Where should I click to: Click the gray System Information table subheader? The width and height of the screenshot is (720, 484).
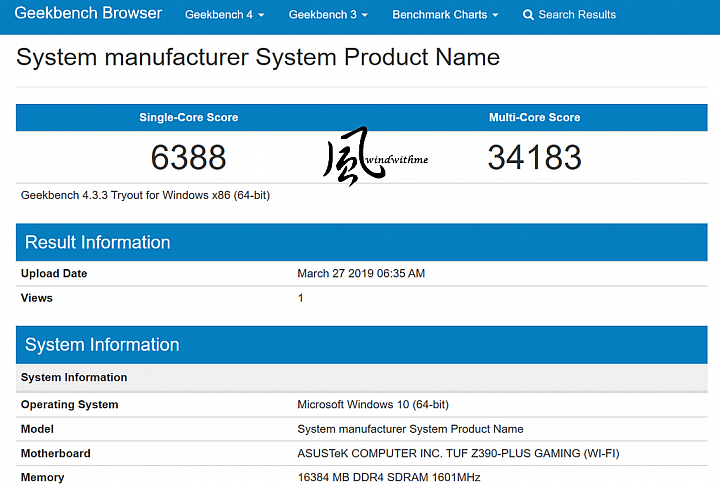click(x=361, y=377)
